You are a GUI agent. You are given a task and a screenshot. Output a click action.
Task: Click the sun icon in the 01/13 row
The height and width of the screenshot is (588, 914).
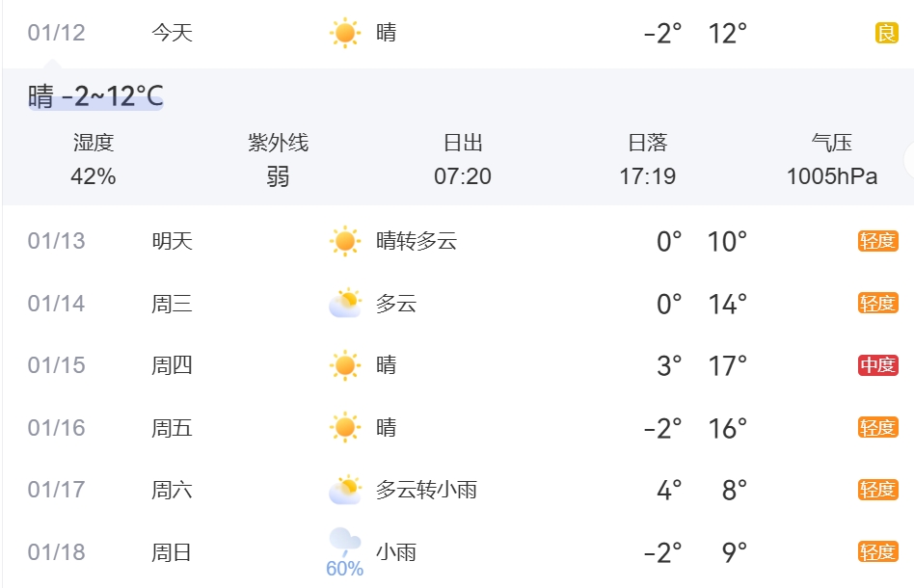pyautogui.click(x=344, y=241)
